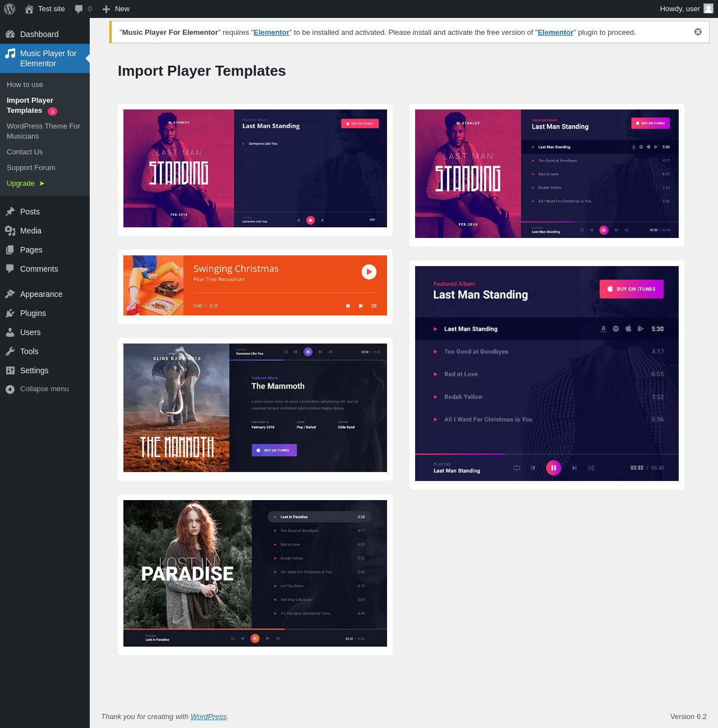
Task: Open the WordPress footer link
Action: [x=209, y=717]
